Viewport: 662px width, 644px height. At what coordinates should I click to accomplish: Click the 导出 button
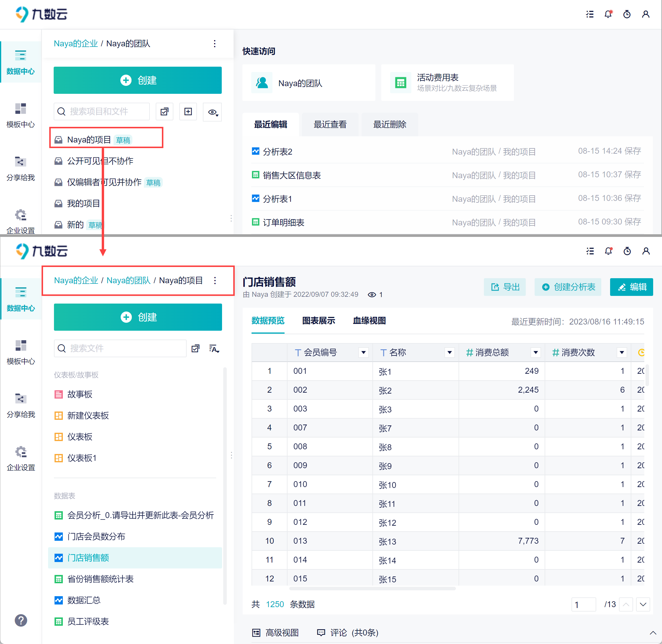pos(505,287)
